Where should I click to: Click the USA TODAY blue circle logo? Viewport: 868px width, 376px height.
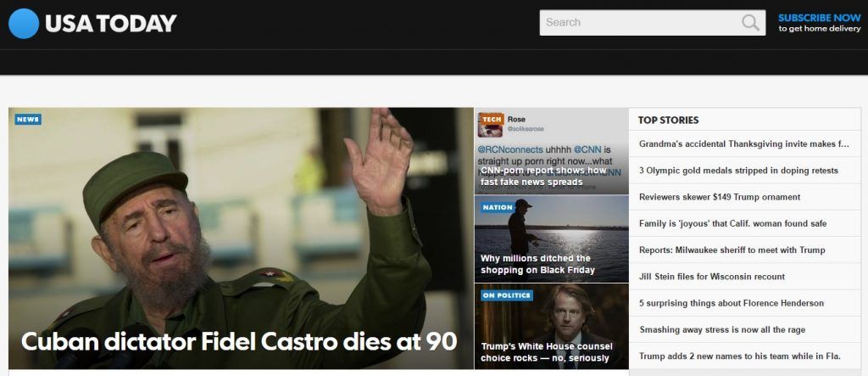[x=24, y=23]
